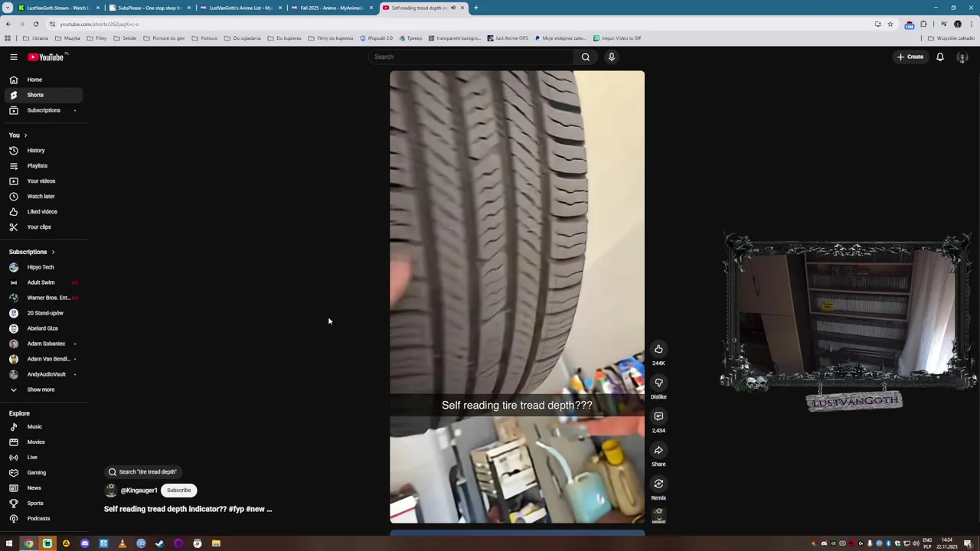The height and width of the screenshot is (551, 980).
Task: Open the Muzyka bookmarks folder
Action: pos(68,38)
